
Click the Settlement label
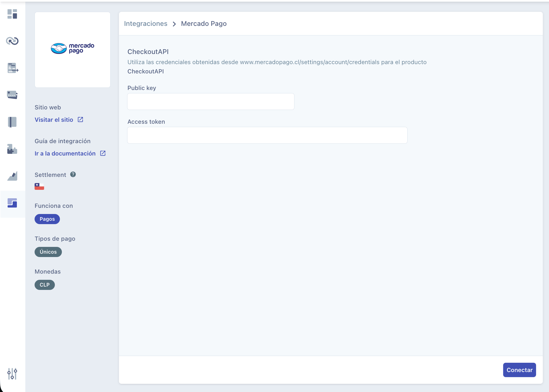click(x=50, y=175)
